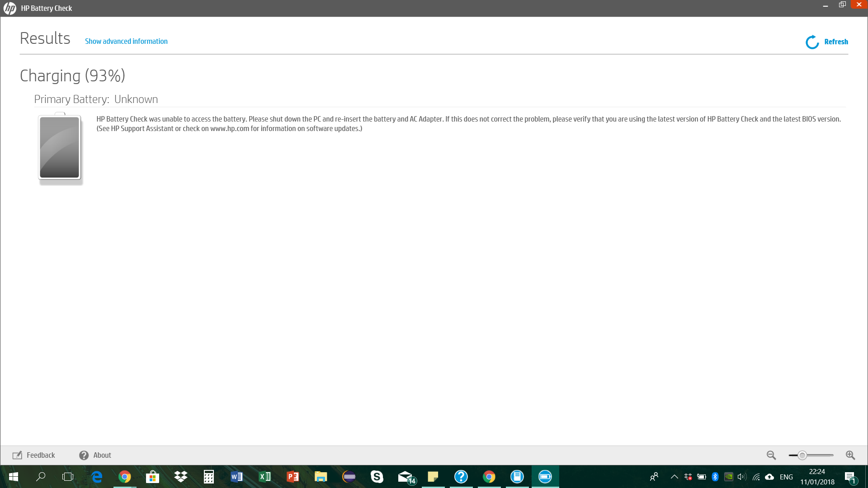The width and height of the screenshot is (868, 488).
Task: Open Action Center notifications icon
Action: (x=850, y=477)
